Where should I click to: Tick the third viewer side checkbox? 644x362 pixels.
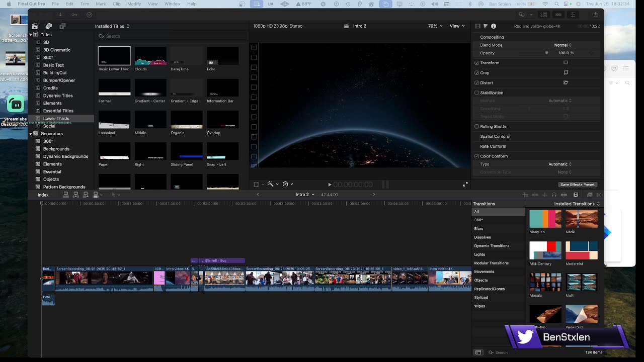tap(254, 67)
